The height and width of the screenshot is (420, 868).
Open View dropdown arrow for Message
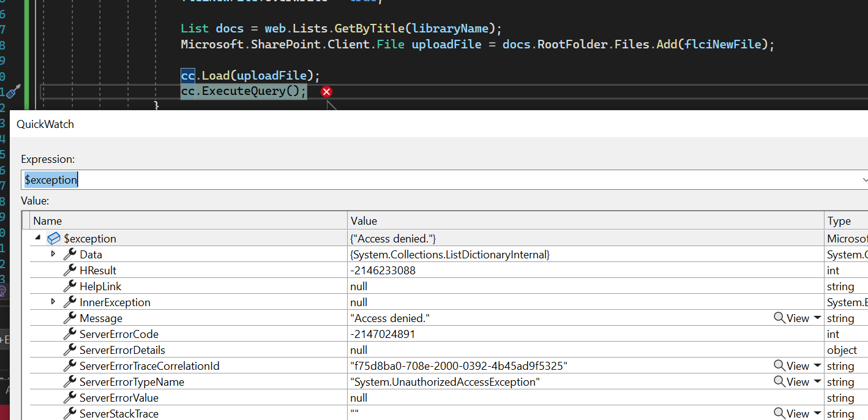point(817,318)
